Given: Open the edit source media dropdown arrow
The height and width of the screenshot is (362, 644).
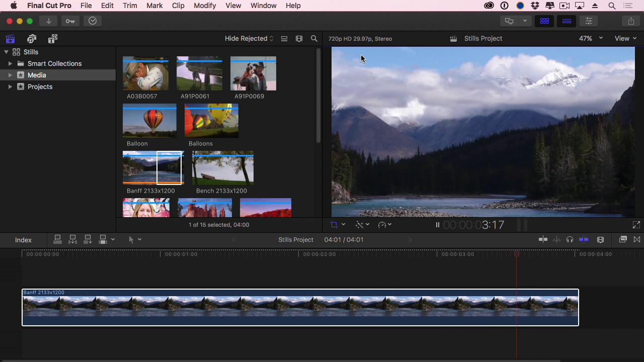Looking at the screenshot, I should tap(113, 240).
